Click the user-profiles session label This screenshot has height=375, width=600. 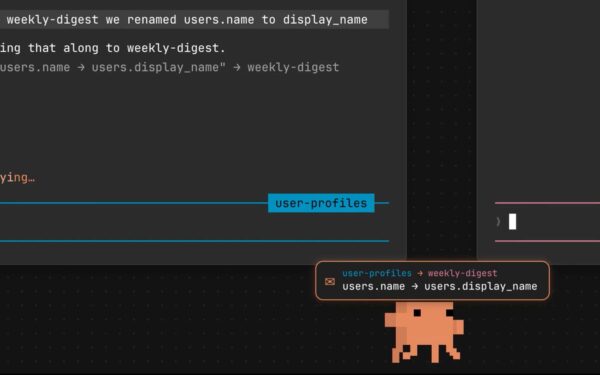321,203
